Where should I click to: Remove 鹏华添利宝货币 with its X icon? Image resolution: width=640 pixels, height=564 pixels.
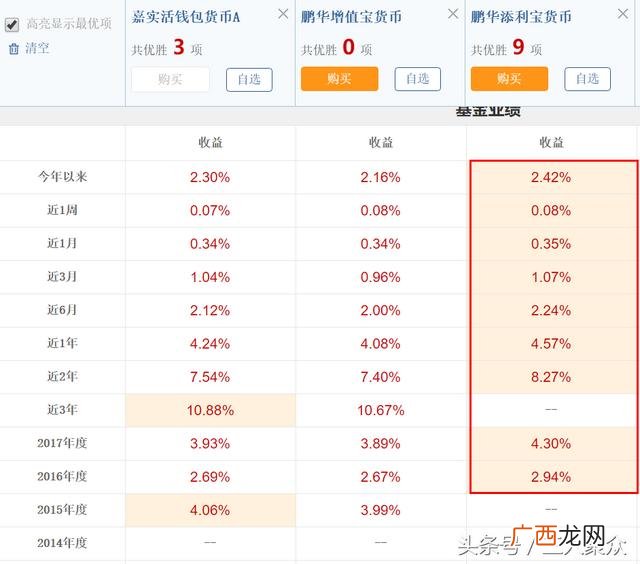point(622,14)
